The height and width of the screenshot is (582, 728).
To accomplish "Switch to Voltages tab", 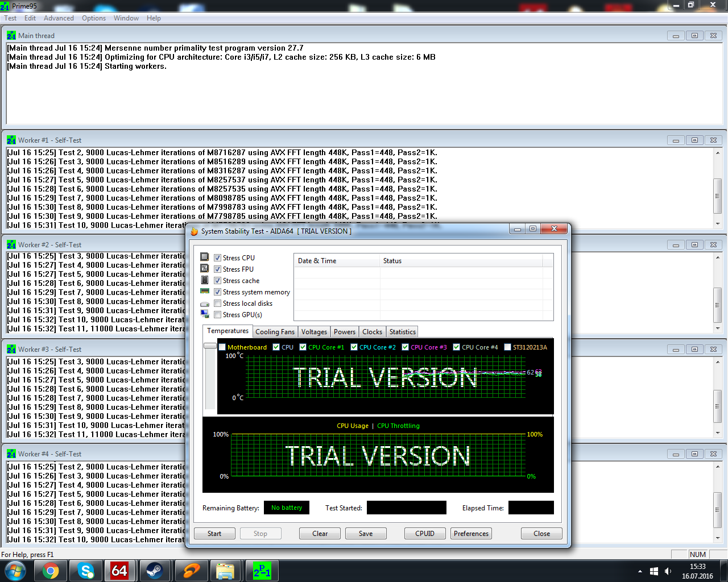I will [x=314, y=332].
